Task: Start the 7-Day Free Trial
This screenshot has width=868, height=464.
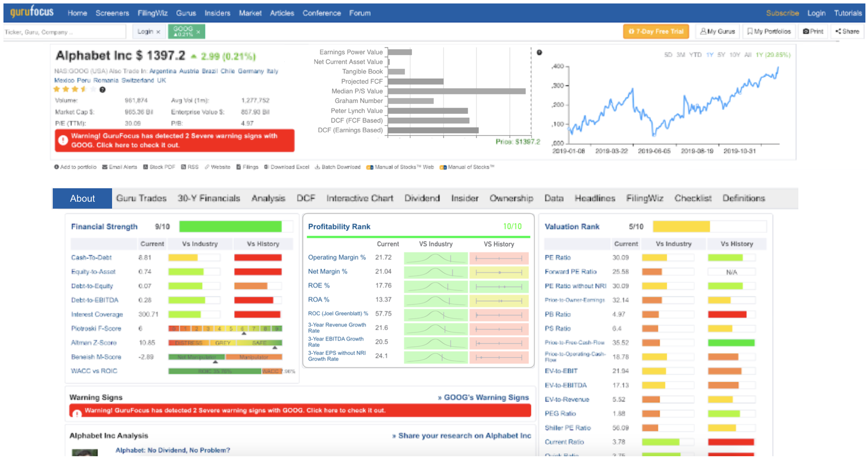Action: [x=656, y=32]
